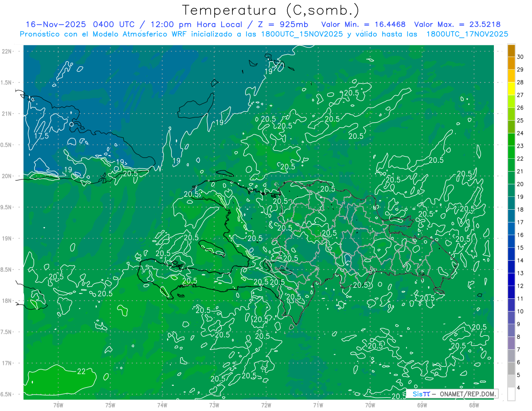The image size is (532, 411).
Task: Click the "73W" longitude label
Action: 214,405
